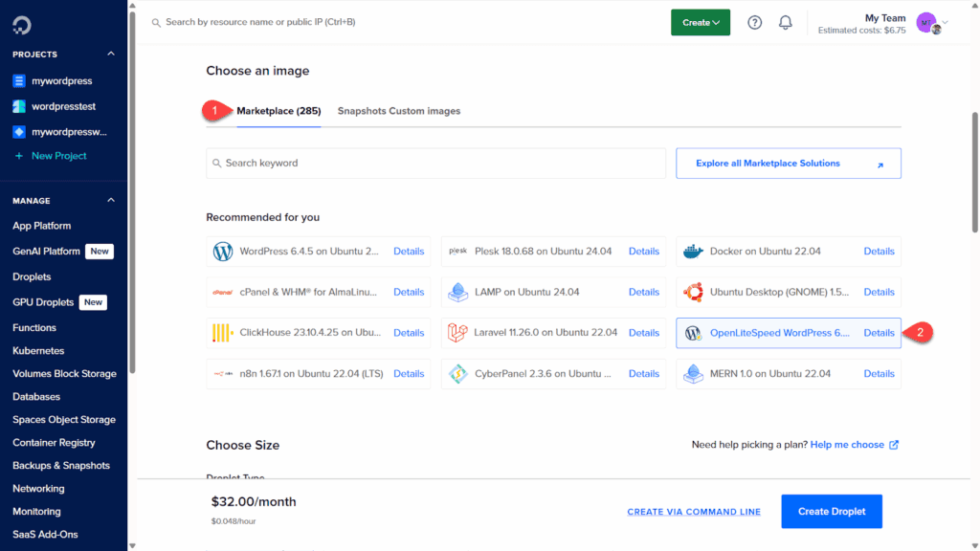Click the Docker whale icon
Viewport: 980px width, 551px height.
[693, 252]
